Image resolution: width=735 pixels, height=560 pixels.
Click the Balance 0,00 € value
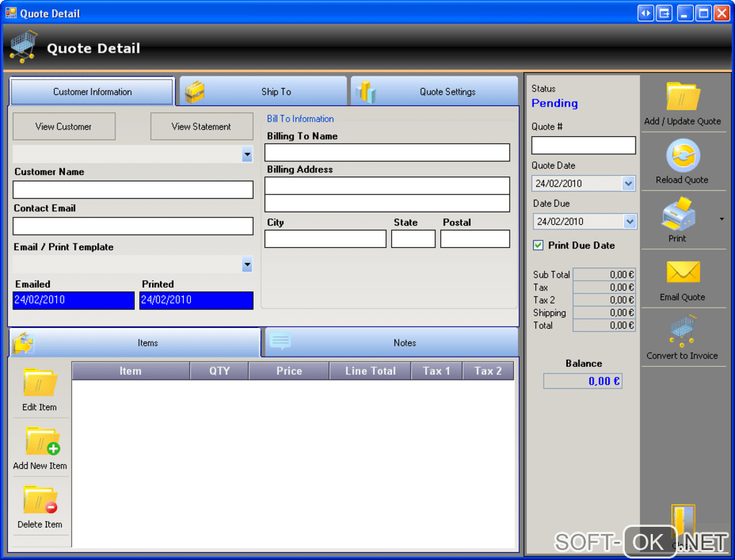point(583,381)
